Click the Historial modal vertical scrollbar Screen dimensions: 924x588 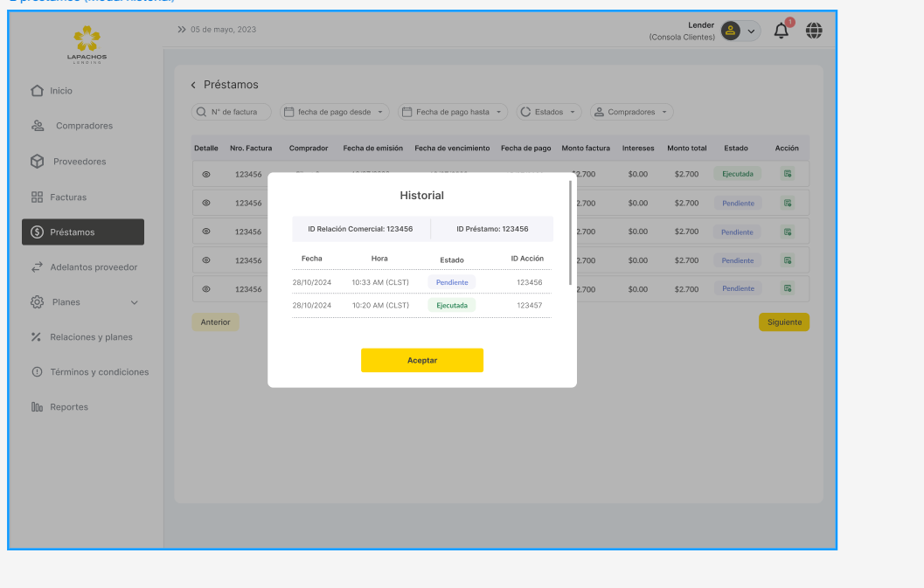pyautogui.click(x=571, y=232)
